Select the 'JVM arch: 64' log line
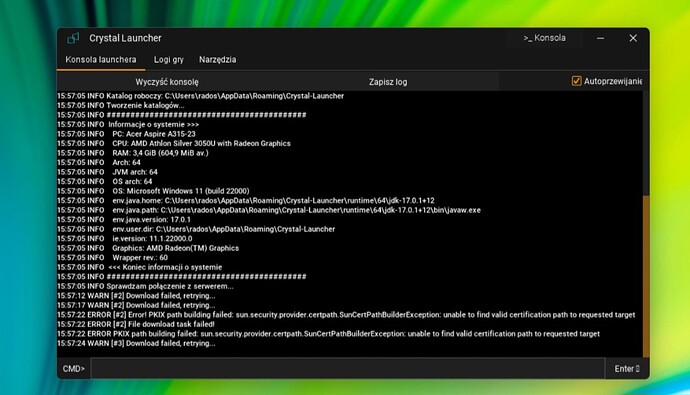Viewport: 690px width, 395px height. (x=107, y=172)
